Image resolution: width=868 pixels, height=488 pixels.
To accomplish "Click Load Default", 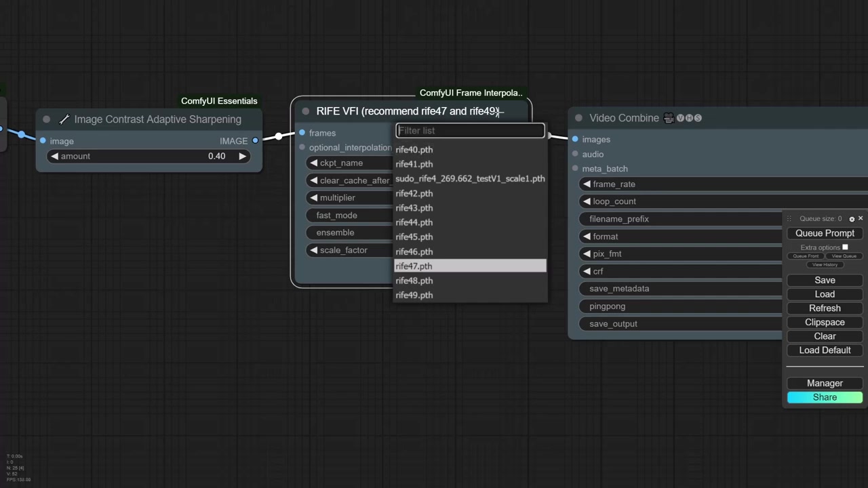I will tap(825, 350).
